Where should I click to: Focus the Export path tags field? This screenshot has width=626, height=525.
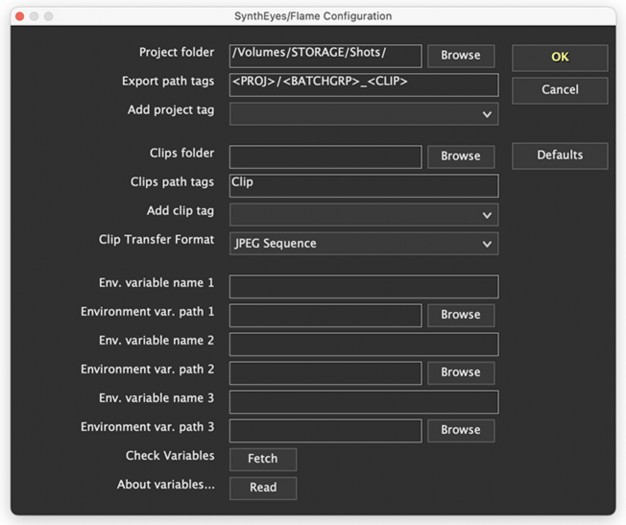tap(363, 84)
